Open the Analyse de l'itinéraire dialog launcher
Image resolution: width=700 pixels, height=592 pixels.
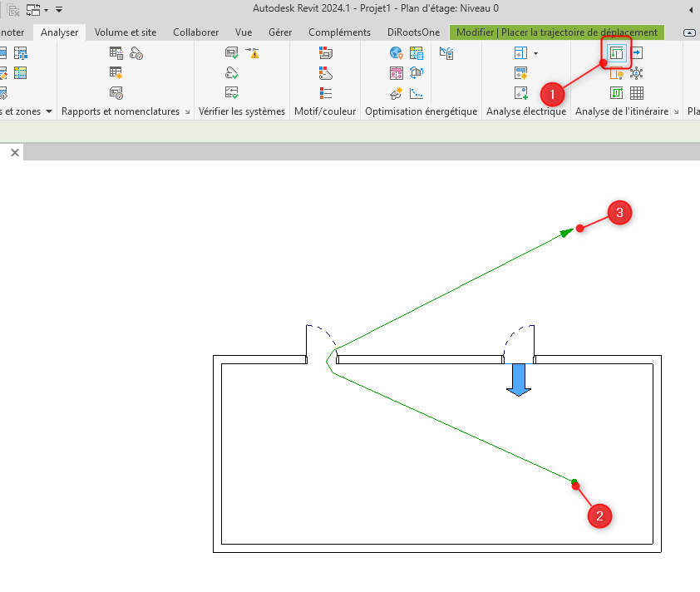coord(675,111)
